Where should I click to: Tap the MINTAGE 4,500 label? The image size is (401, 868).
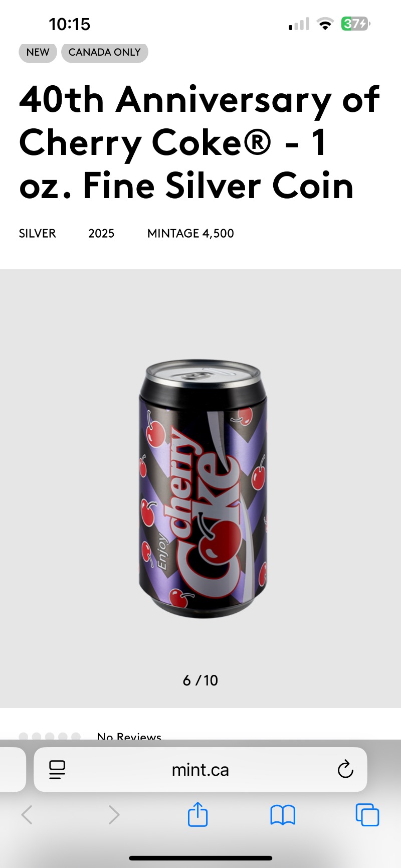click(190, 233)
